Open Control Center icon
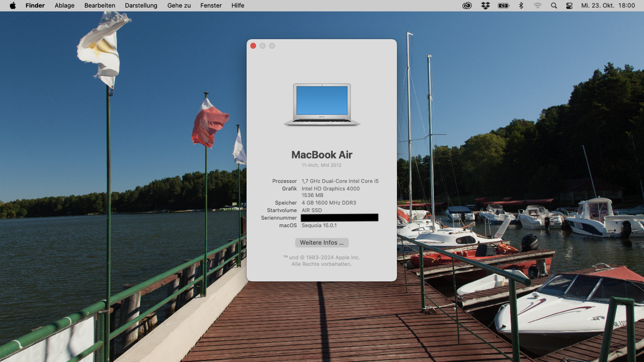Viewport: 644px width, 362px height. (x=569, y=6)
